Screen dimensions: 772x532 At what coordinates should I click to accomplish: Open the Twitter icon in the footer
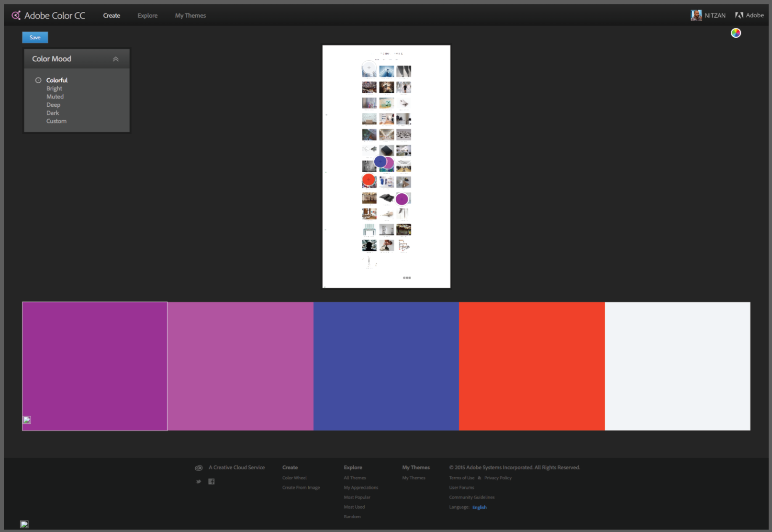(x=199, y=482)
